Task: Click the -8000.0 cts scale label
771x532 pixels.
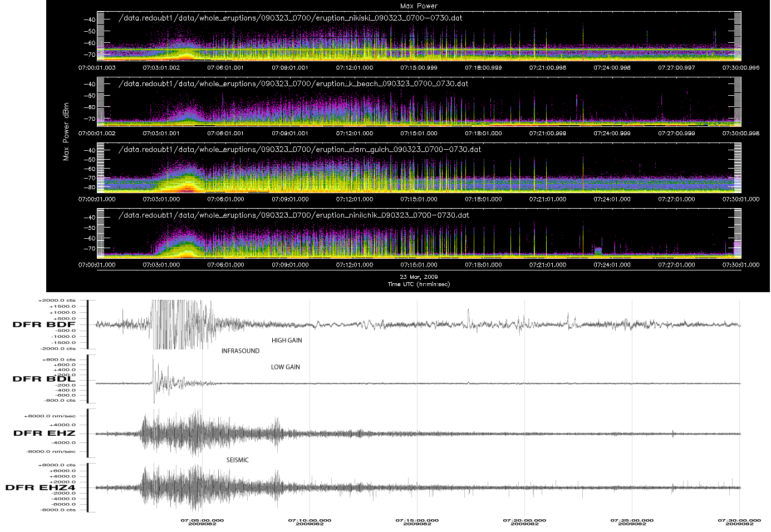Action: (x=57, y=510)
